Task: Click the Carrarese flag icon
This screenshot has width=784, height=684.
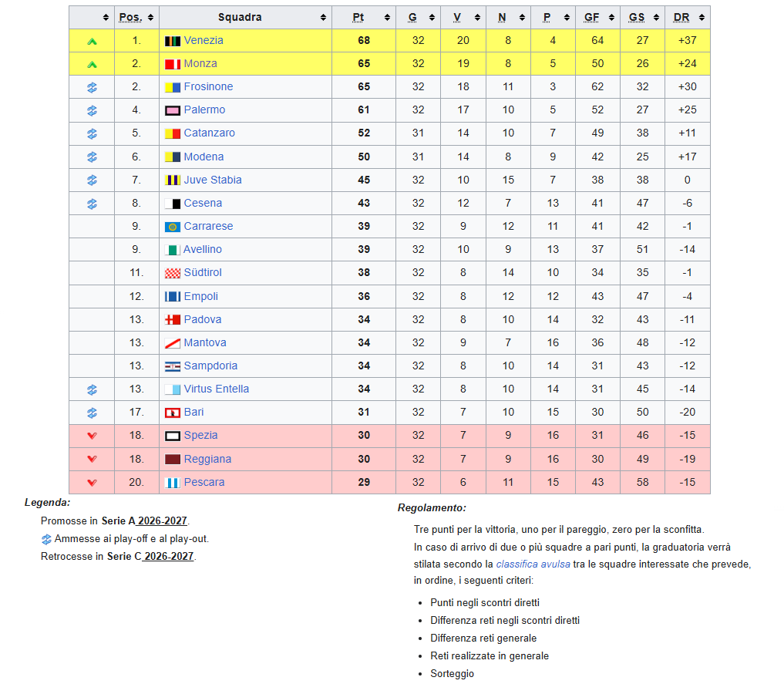Action: pyautogui.click(x=173, y=227)
